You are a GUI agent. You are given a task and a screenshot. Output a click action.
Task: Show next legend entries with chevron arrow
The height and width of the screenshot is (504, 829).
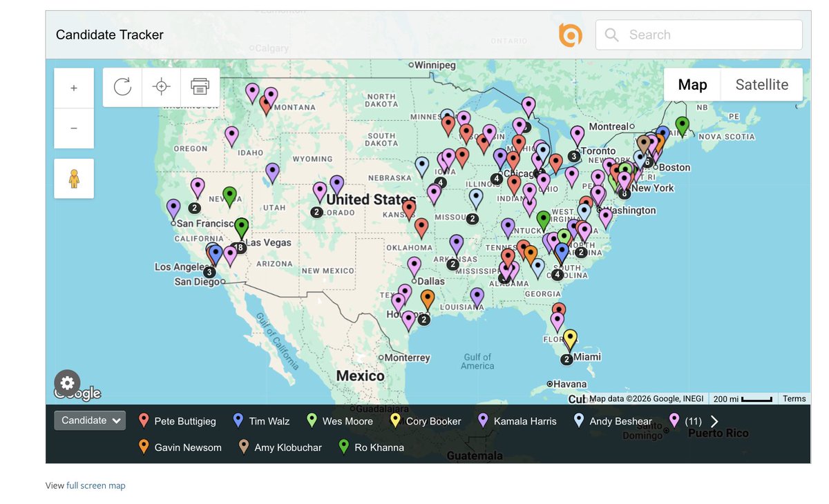714,421
